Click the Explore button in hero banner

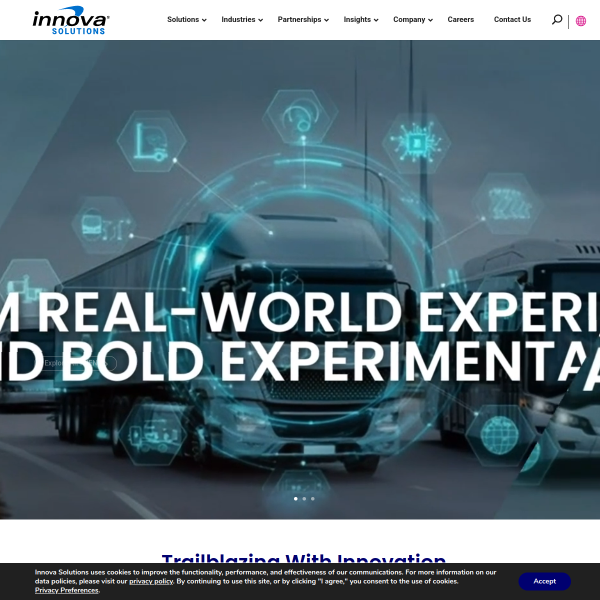click(78, 363)
